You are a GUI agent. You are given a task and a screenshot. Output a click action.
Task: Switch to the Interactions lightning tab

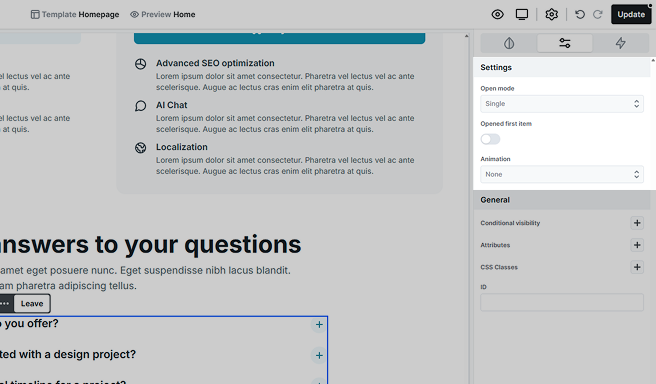tap(620, 43)
